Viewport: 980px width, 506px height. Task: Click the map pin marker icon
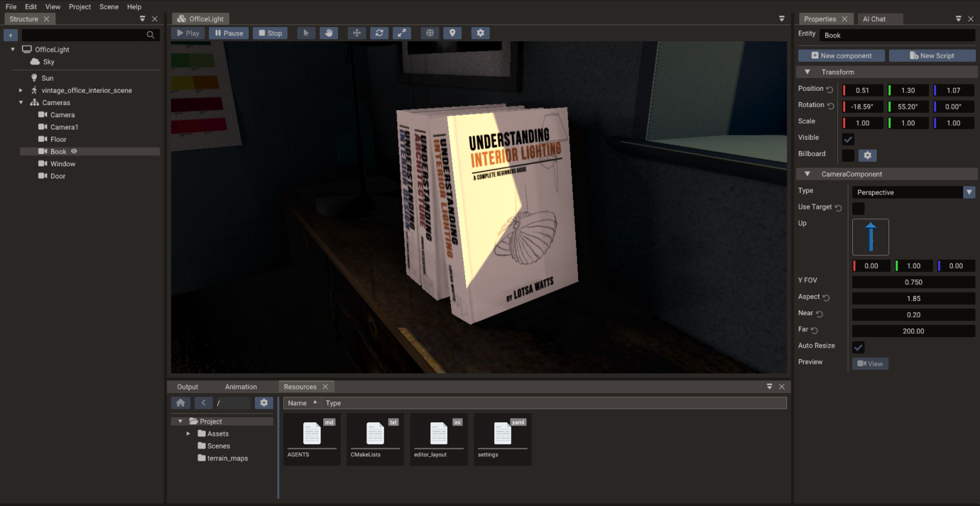point(452,33)
